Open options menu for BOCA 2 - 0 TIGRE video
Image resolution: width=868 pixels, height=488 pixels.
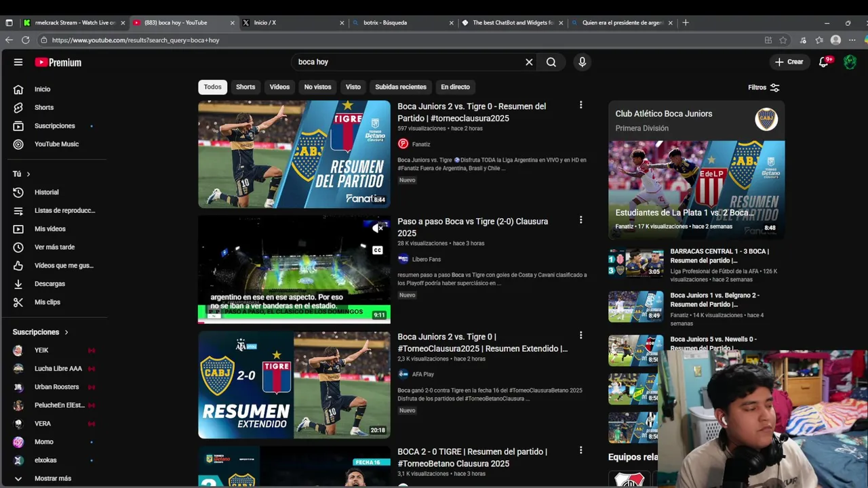pos(580,451)
